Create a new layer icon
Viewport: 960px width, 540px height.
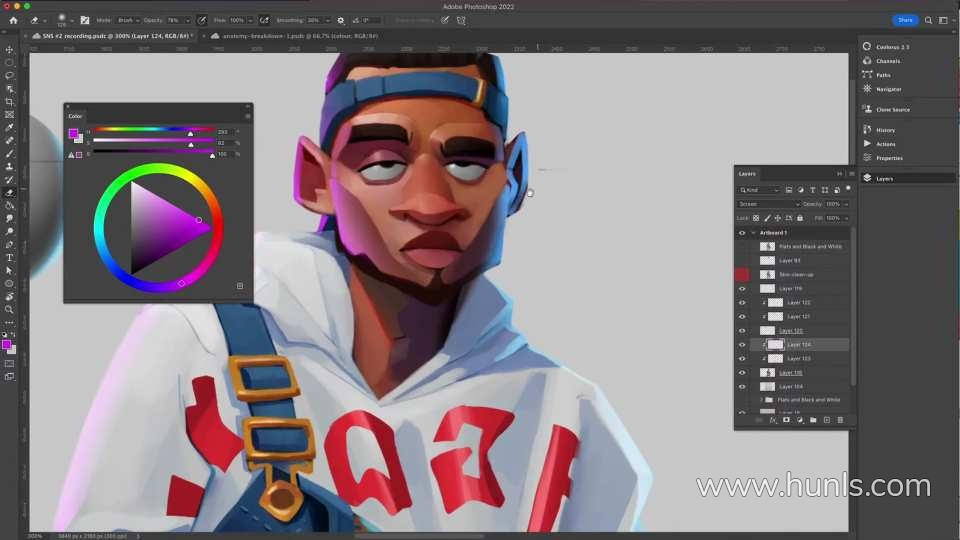tap(827, 420)
